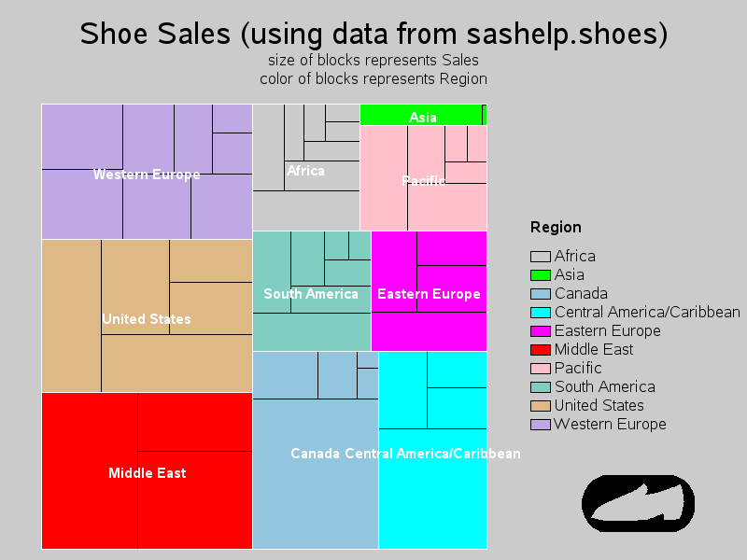Click the United States legend label
747x560 pixels.
599,405
